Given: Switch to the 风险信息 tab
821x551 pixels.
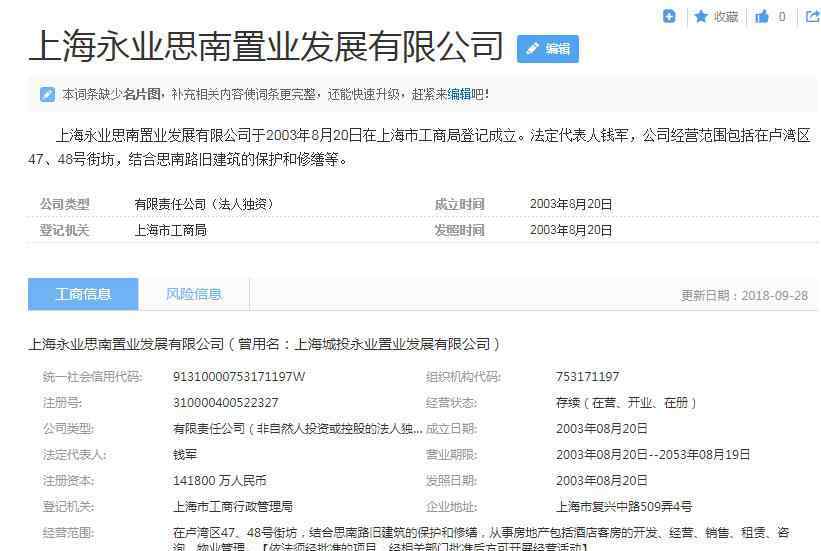Looking at the screenshot, I should click(x=194, y=294).
